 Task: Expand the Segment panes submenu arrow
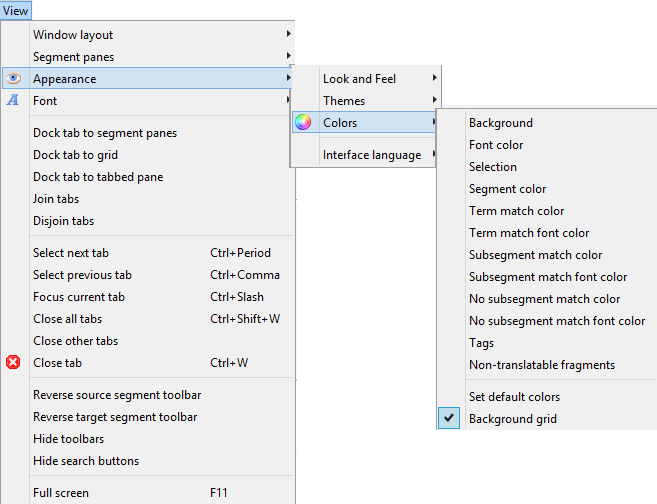point(288,57)
